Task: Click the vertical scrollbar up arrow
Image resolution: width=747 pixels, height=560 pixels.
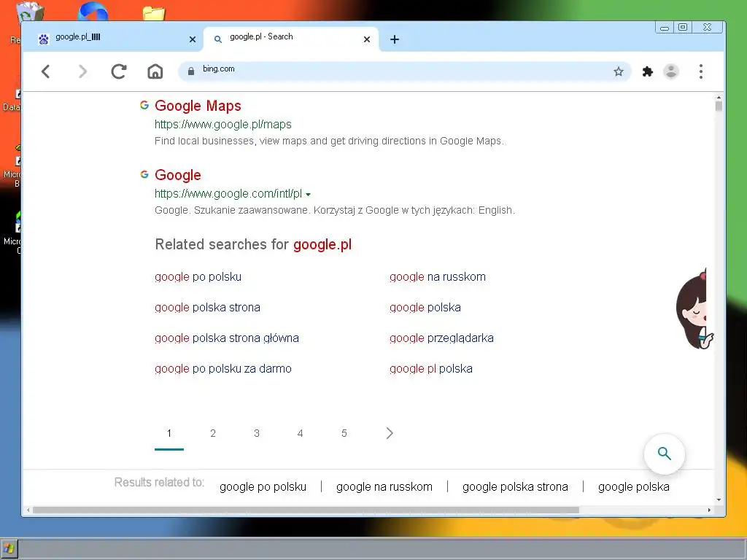Action: [719, 97]
